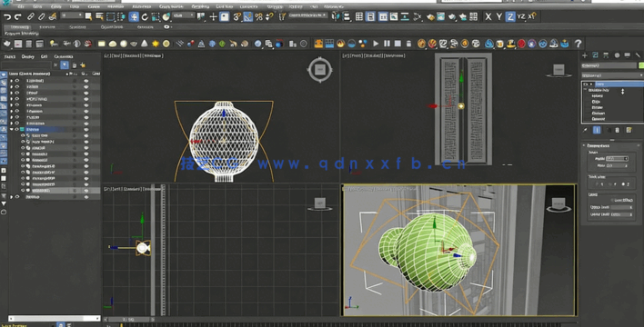The image size is (644, 327).
Task: Expand the bottom layer row in the scene explorer
Action: coord(12,197)
